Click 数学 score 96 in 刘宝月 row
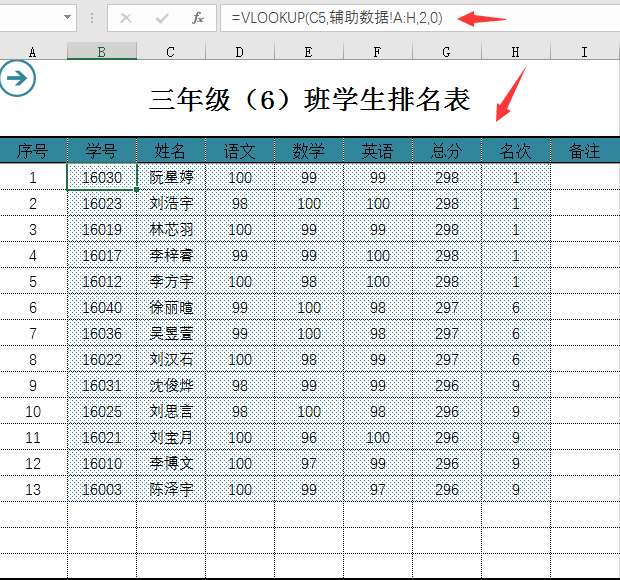 [x=309, y=437]
